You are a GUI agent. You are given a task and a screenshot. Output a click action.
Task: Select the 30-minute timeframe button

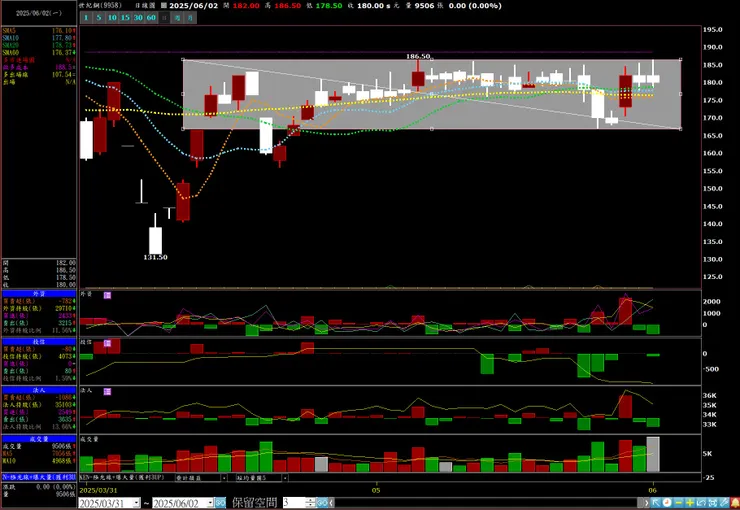click(x=138, y=17)
